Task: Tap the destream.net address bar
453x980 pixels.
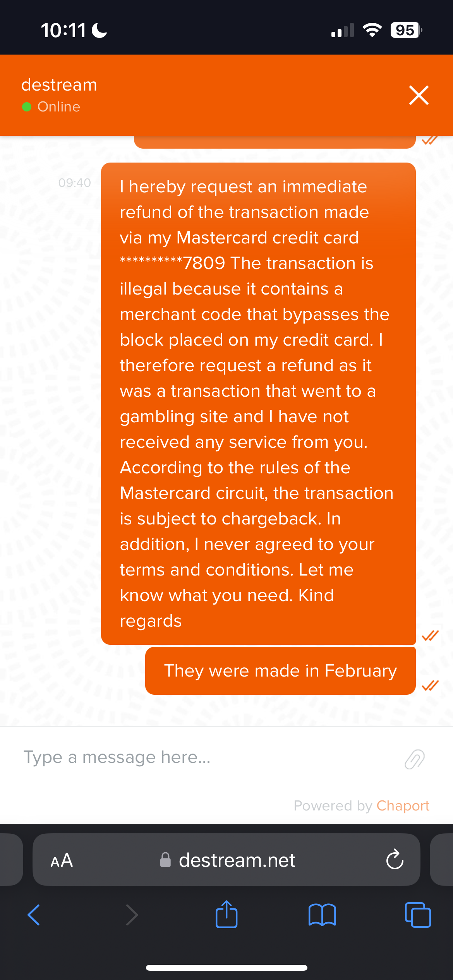Action: coord(228,860)
